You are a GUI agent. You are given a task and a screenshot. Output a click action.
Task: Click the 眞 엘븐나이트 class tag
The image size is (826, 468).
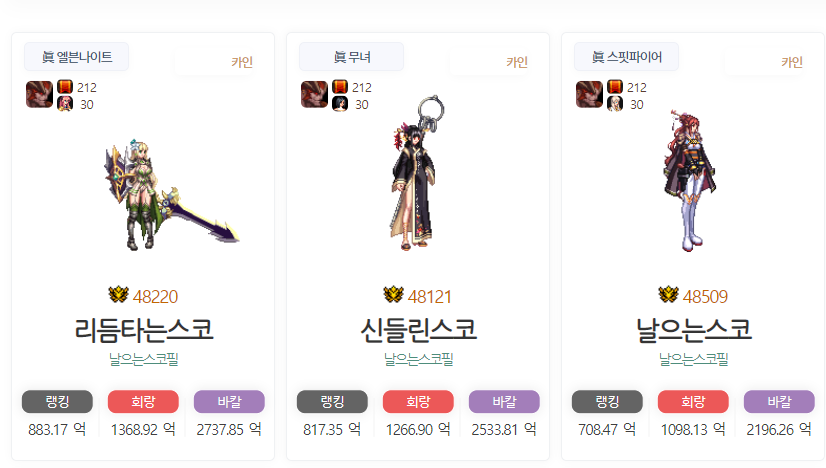76,56
